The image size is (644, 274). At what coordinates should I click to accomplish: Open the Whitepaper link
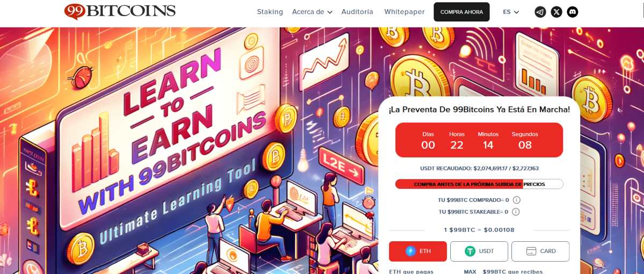[404, 12]
